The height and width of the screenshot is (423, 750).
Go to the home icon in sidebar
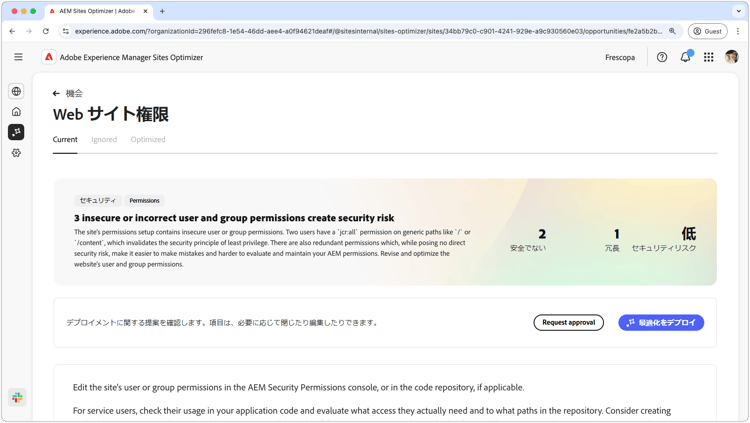(x=16, y=111)
